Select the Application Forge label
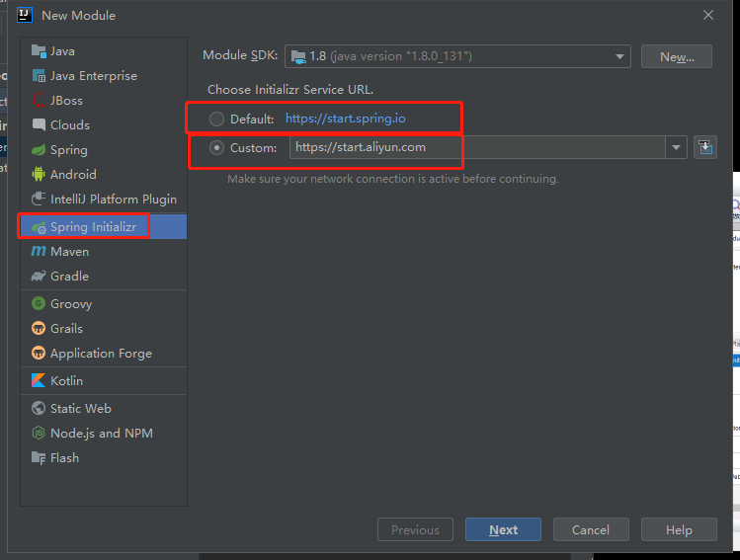Screen dimensions: 740x560 point(102,354)
